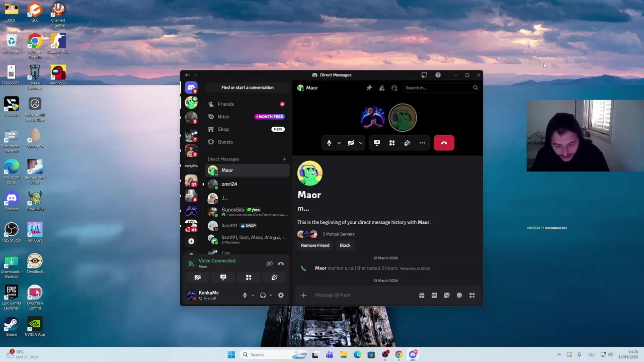Turn on camera in voice panel

click(x=197, y=278)
